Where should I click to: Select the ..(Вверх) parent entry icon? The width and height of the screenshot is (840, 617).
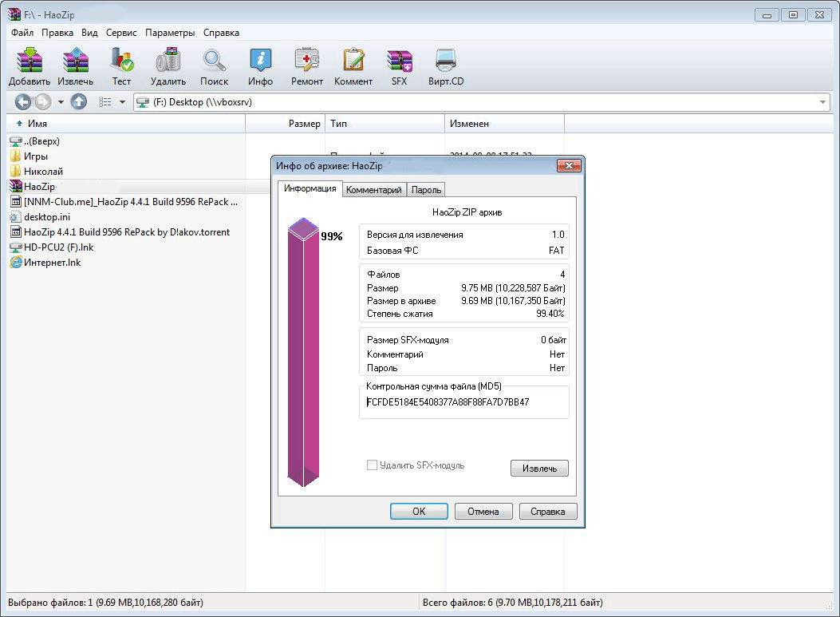tap(15, 141)
